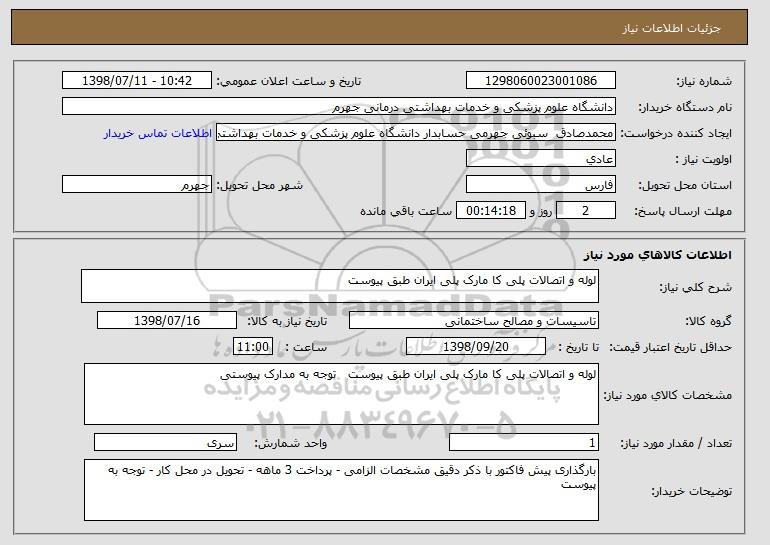770x545 pixels.
Task: Click the request creator field
Action: click(416, 133)
